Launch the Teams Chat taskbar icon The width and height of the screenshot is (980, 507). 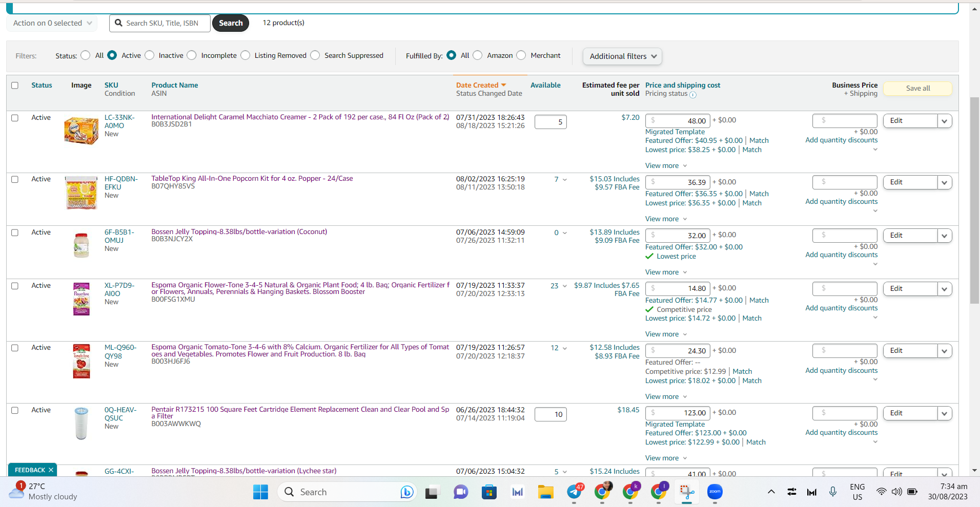pos(461,492)
